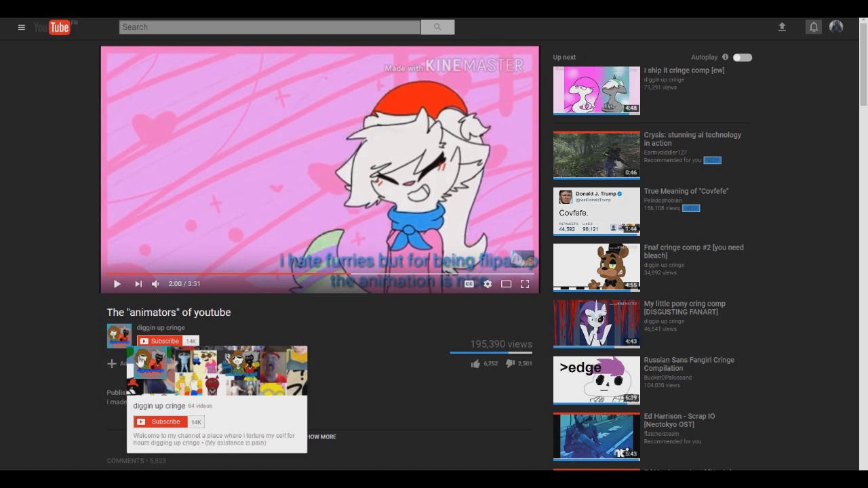Open the upload video icon
This screenshot has width=868, height=488.
tap(782, 27)
